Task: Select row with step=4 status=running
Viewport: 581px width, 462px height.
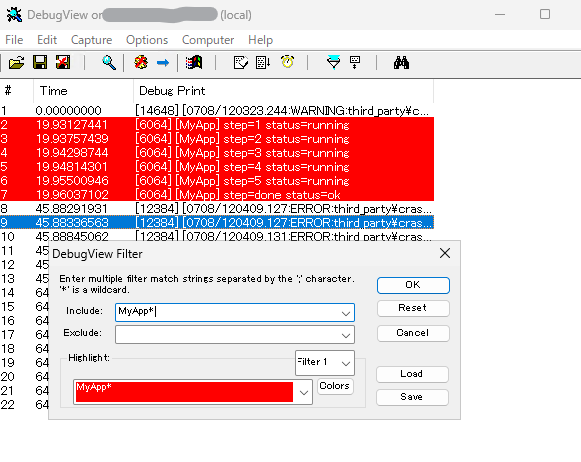Action: tap(217, 167)
